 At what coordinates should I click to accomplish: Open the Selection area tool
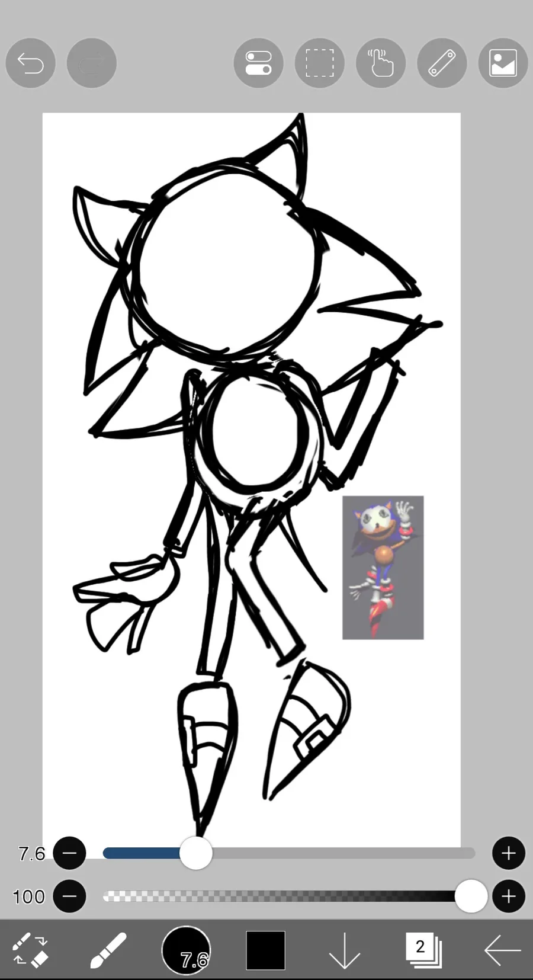[320, 63]
